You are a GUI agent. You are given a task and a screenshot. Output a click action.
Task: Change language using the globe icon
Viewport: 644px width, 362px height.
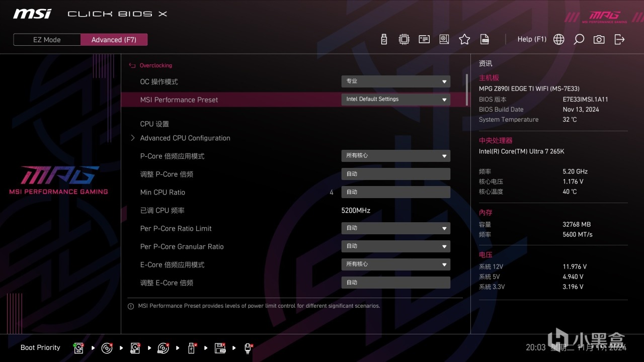click(558, 39)
